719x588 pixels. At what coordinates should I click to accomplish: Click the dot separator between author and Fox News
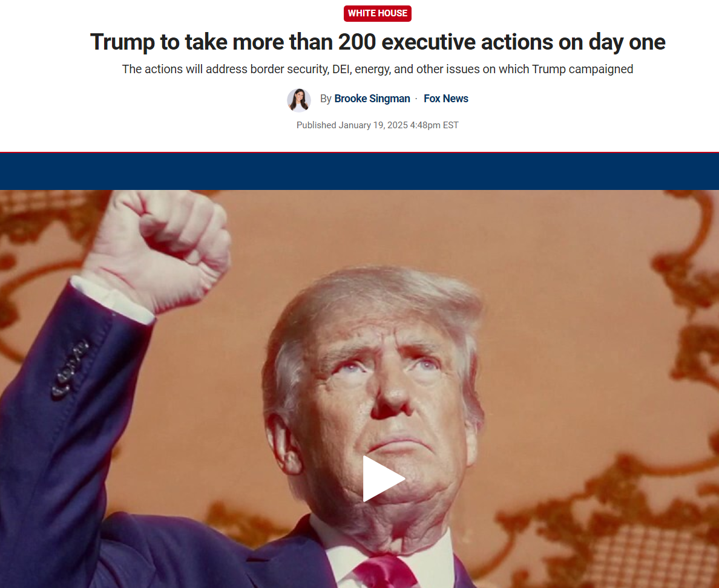[416, 99]
